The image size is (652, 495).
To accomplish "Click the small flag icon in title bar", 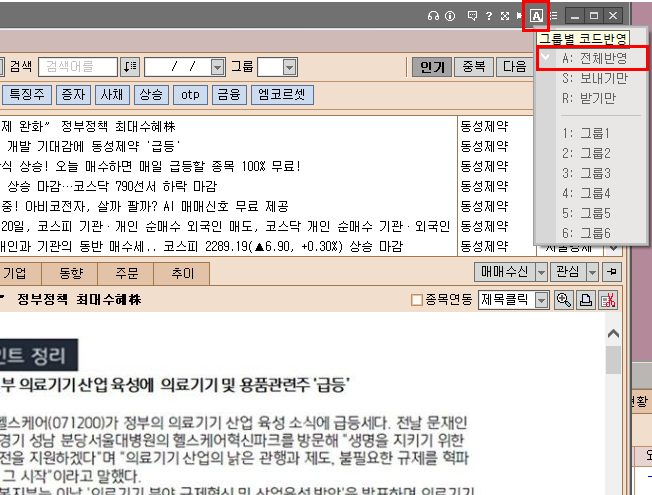I will point(519,16).
